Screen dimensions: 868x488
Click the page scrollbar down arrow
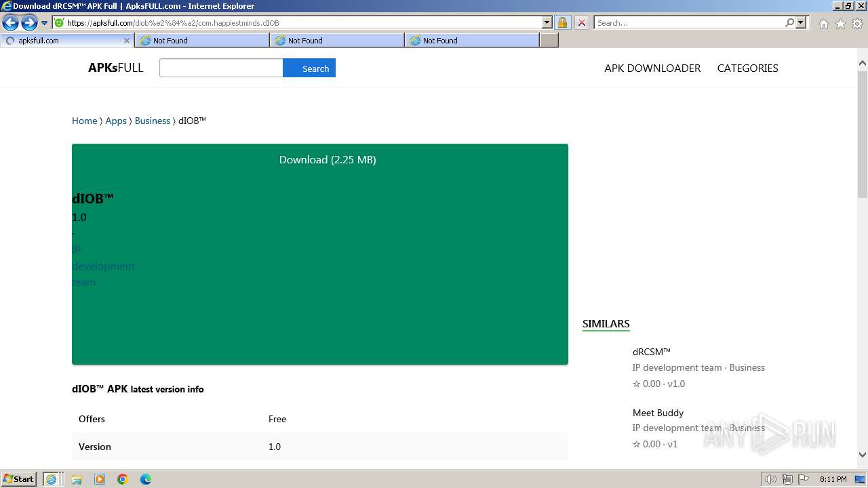[x=863, y=455]
